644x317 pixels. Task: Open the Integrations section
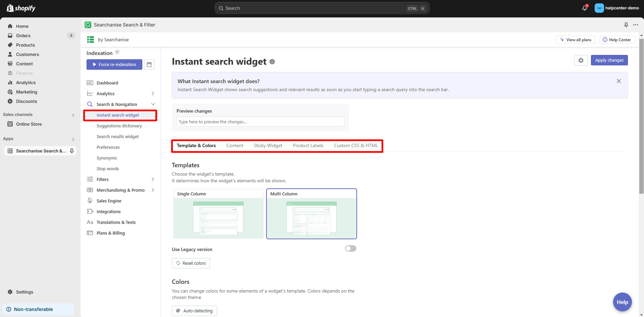click(x=108, y=211)
